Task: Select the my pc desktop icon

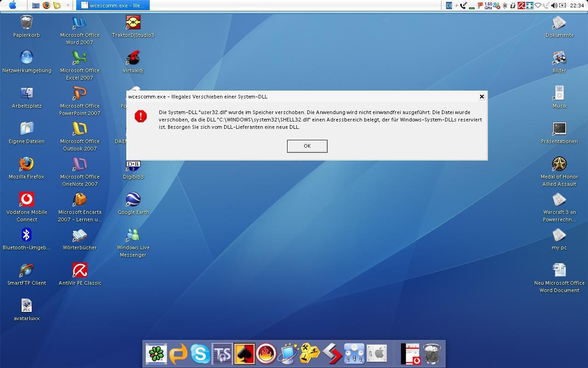Action: tap(559, 239)
